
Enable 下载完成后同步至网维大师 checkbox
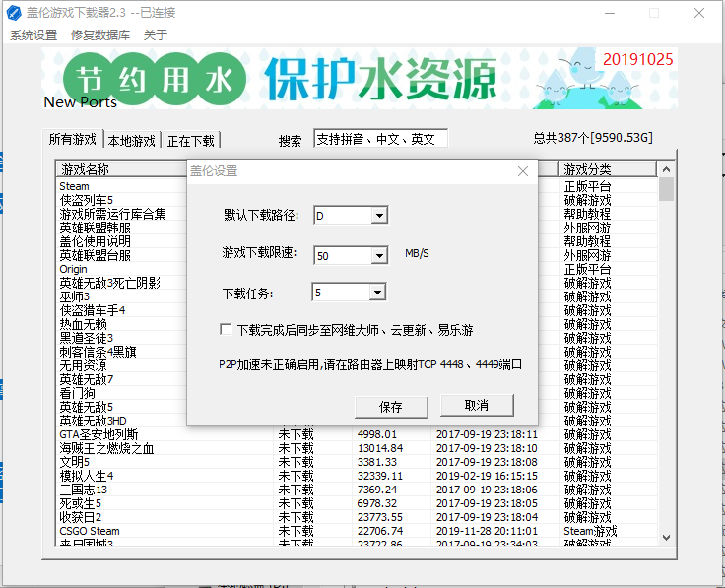[226, 330]
